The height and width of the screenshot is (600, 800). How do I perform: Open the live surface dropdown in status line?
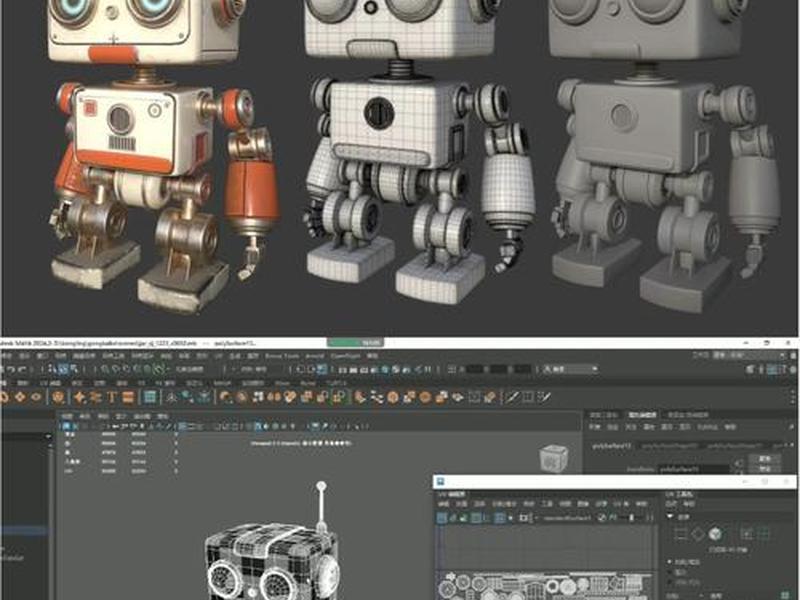pos(189,369)
